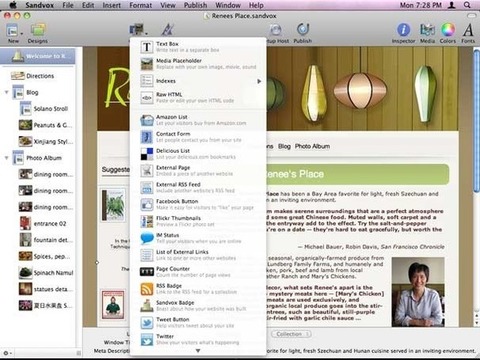Open Spotlight search in menu bar
Viewport: 480px width, 360px height.
467,5
